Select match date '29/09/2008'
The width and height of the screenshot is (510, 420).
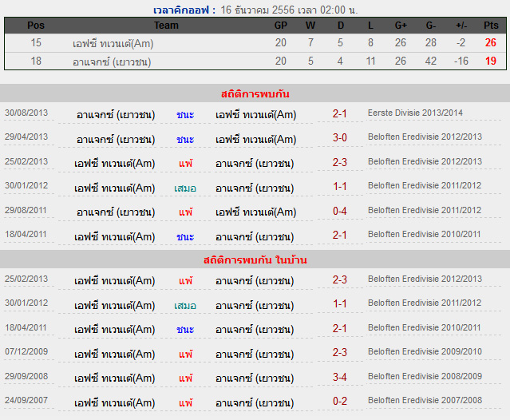coord(26,376)
